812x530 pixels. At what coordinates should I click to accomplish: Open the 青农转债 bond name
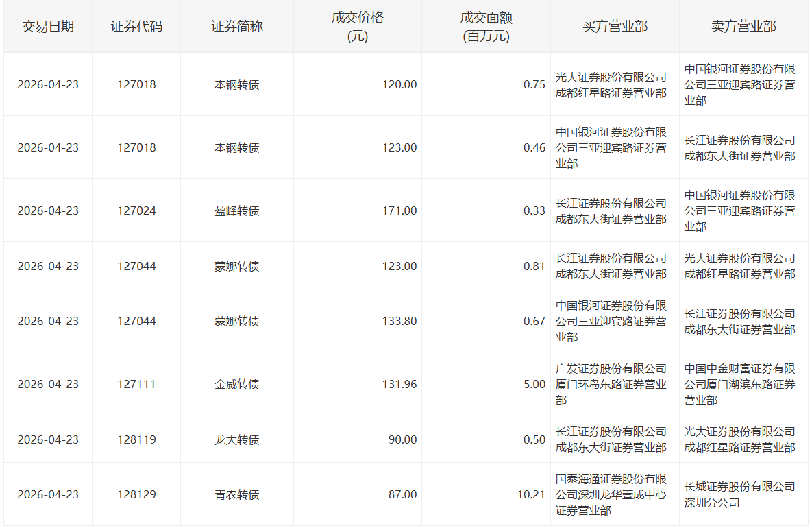(x=237, y=495)
